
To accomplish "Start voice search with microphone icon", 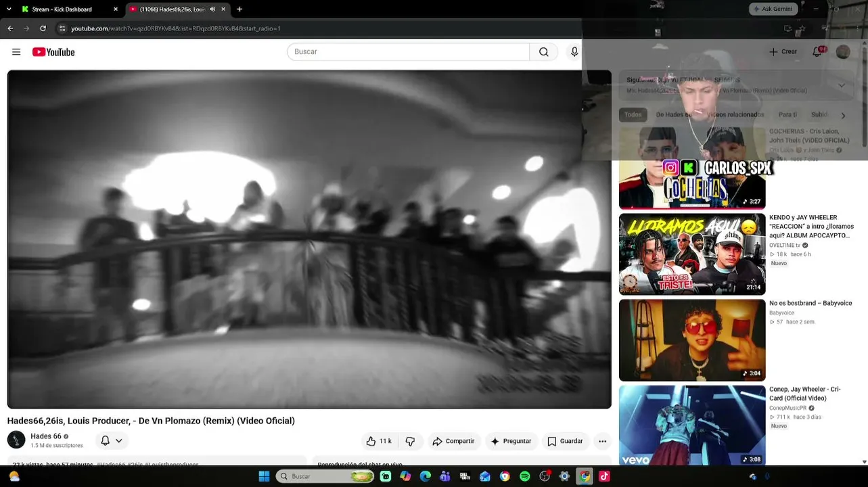I will [574, 52].
